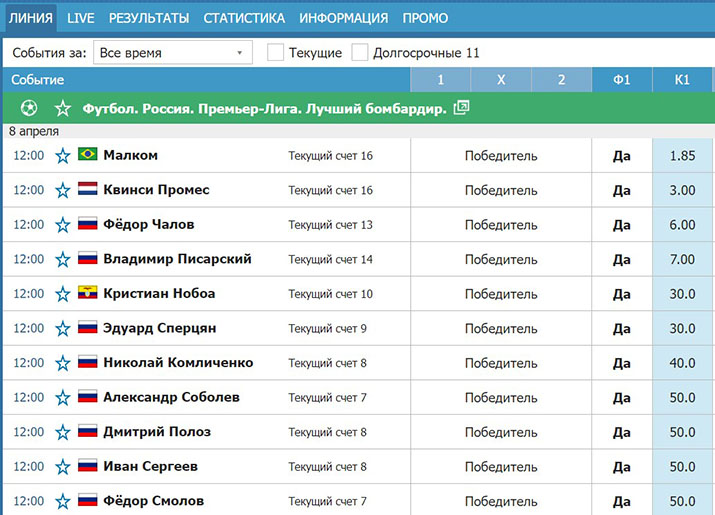Open the 'Все время' events period dropdown
The image size is (715, 515).
[x=173, y=52]
